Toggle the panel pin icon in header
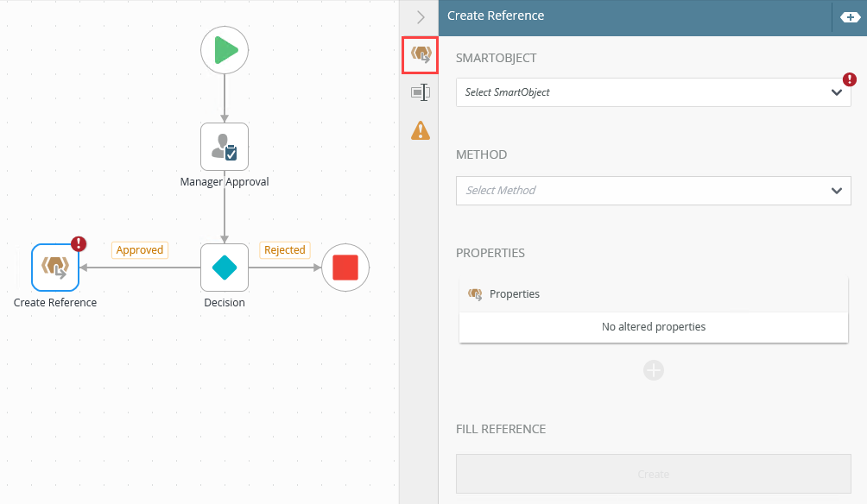 850,17
